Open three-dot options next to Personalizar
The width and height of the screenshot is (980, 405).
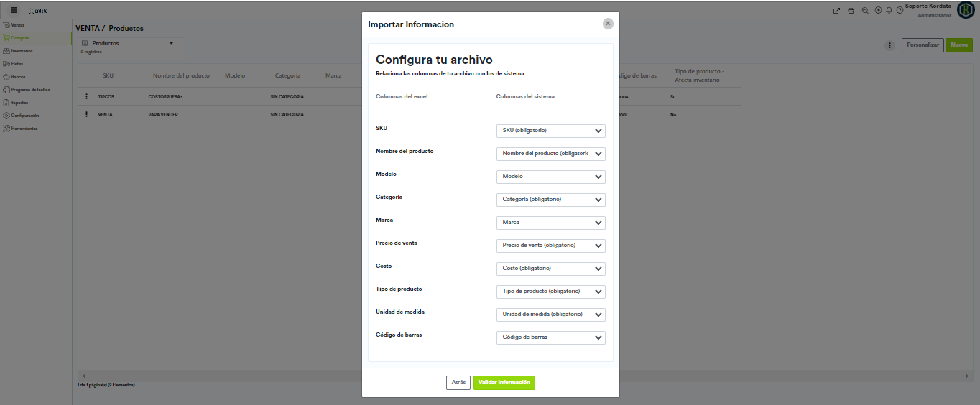point(889,45)
